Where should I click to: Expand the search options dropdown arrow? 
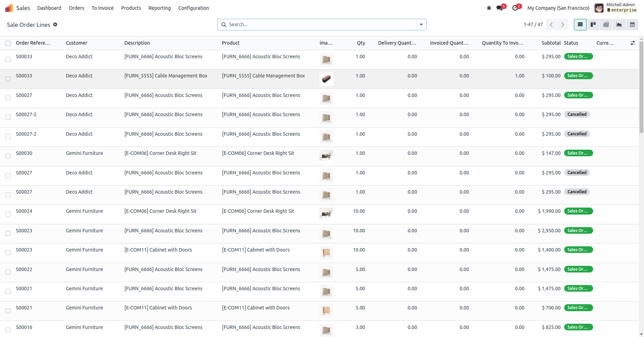click(x=421, y=24)
